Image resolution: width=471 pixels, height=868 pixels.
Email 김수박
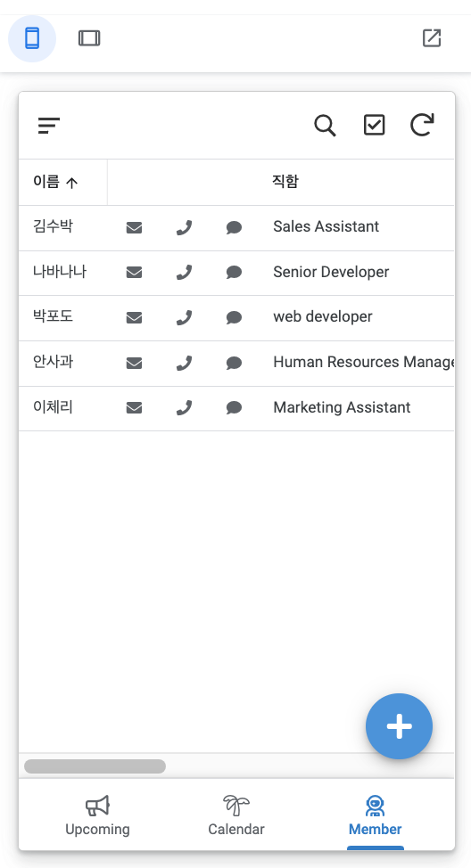pyautogui.click(x=134, y=227)
